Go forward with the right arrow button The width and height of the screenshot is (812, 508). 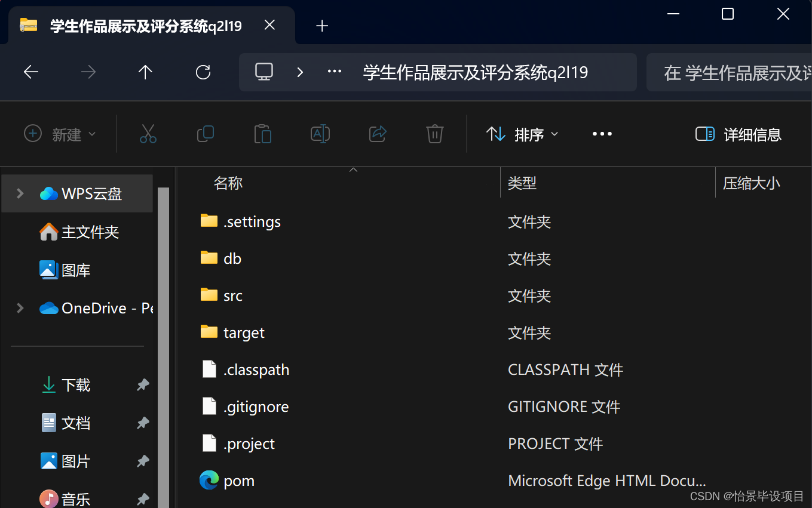click(x=88, y=72)
